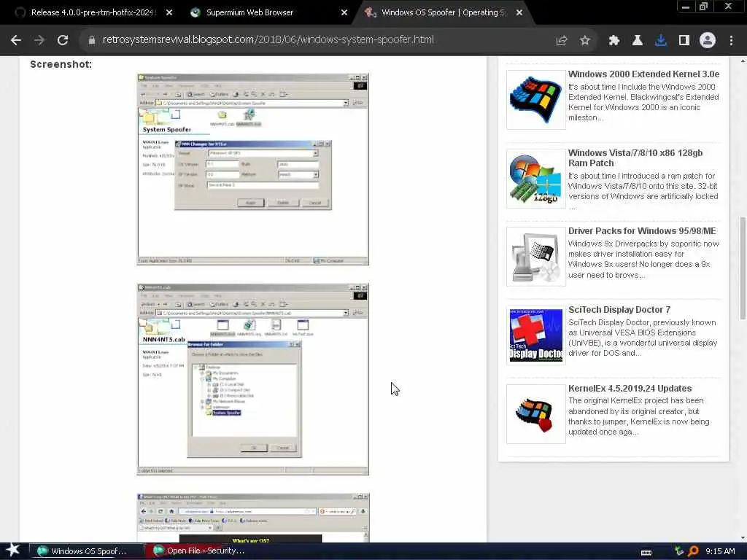Screen dimensions: 747x560
Task: Open the Windows 2000 Extended Kernel 3.0e link
Action: tap(643, 74)
